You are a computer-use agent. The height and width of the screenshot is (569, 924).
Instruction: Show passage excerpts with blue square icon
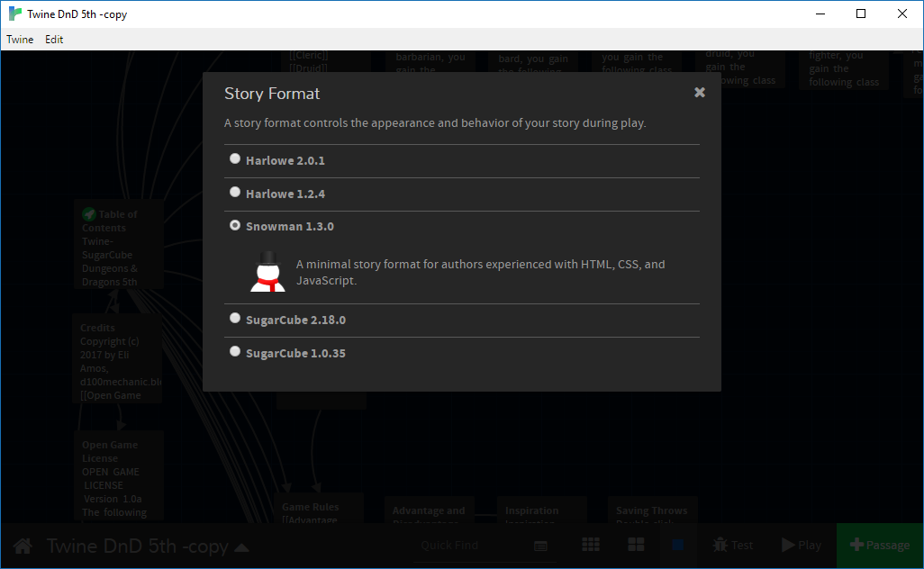[x=677, y=545]
